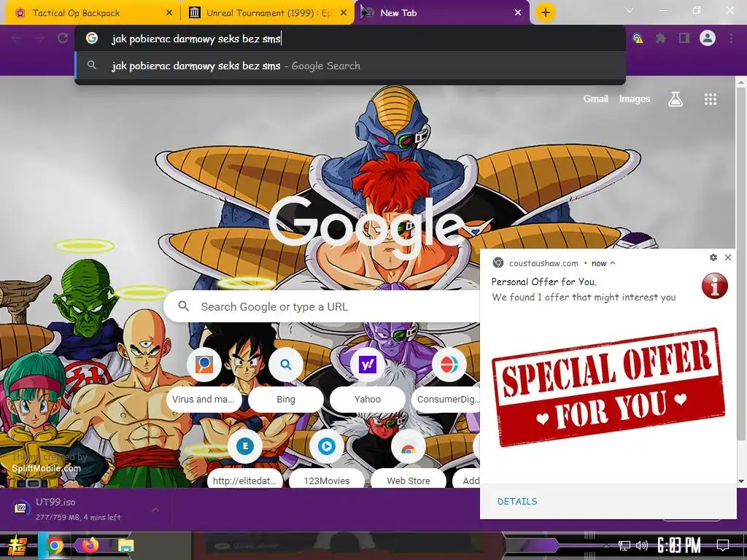Image resolution: width=747 pixels, height=560 pixels.
Task: Open notification settings gear icon
Action: coord(713,257)
